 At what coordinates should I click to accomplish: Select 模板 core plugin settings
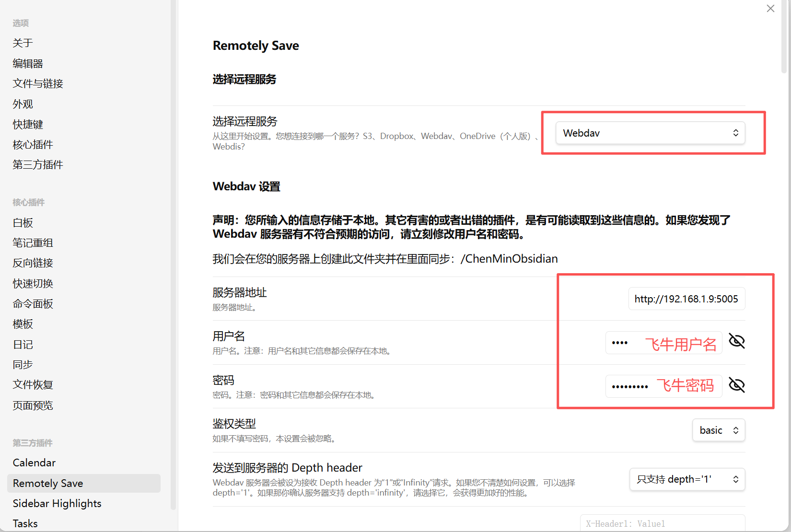[23, 324]
